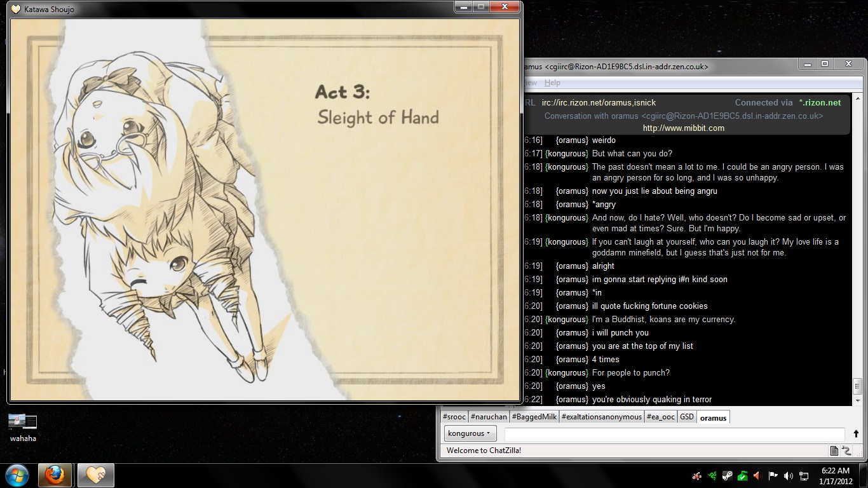Click the taskbar clock showing 6:22 AM
This screenshot has width=868, height=488.
(835, 475)
